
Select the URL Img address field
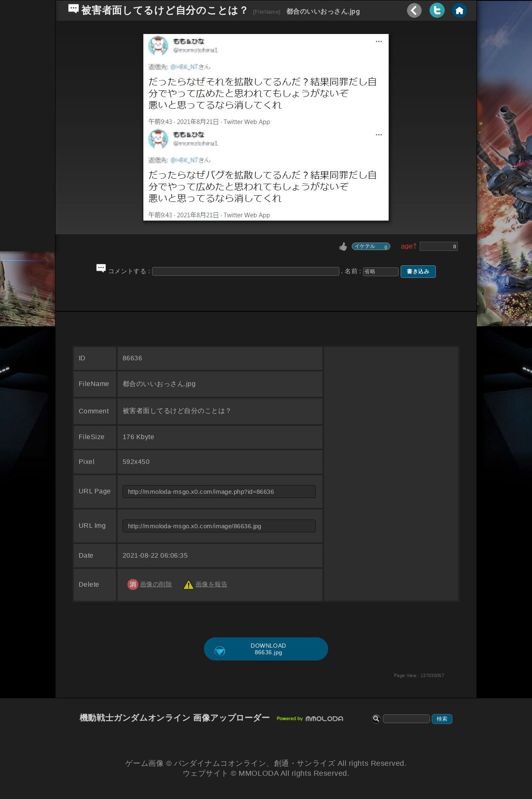tap(219, 526)
